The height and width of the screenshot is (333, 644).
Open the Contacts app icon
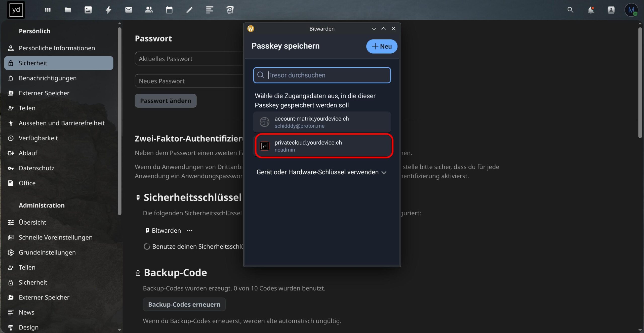[x=149, y=10]
